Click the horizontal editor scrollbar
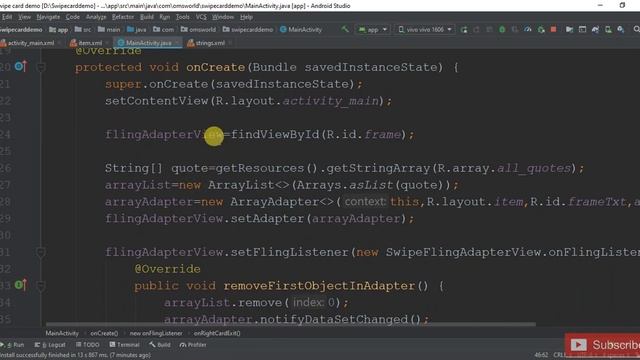The image size is (640, 360). (291, 324)
